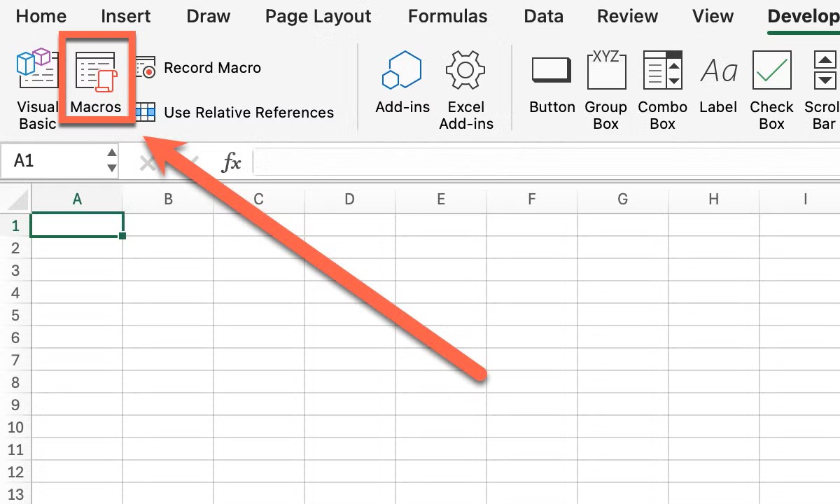Click the Name Box down arrow
Viewport: 840px width, 504px height.
(111, 168)
